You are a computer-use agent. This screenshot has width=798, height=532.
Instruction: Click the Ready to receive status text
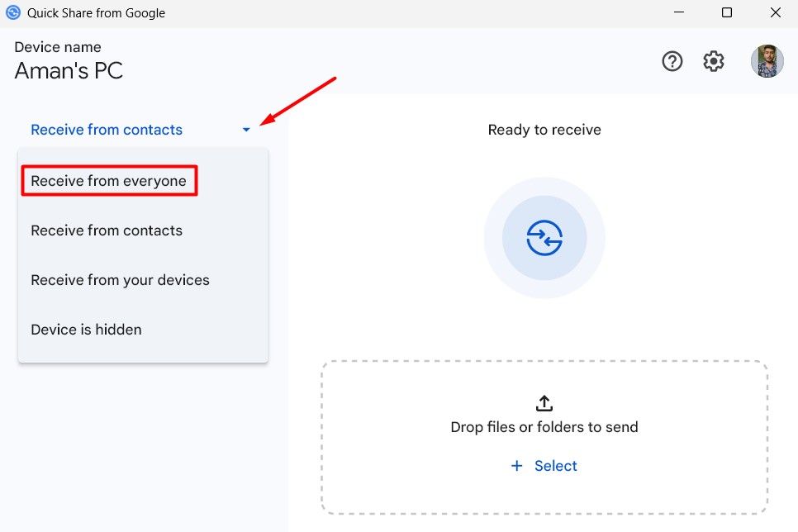click(x=544, y=130)
